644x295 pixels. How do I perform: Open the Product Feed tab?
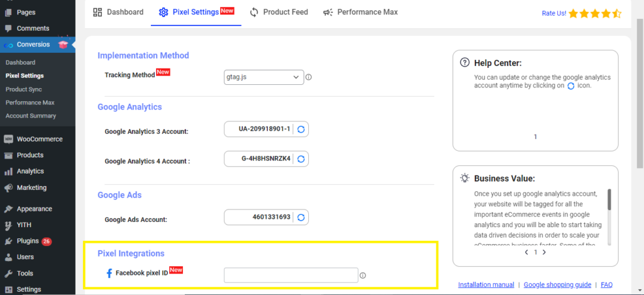279,13
